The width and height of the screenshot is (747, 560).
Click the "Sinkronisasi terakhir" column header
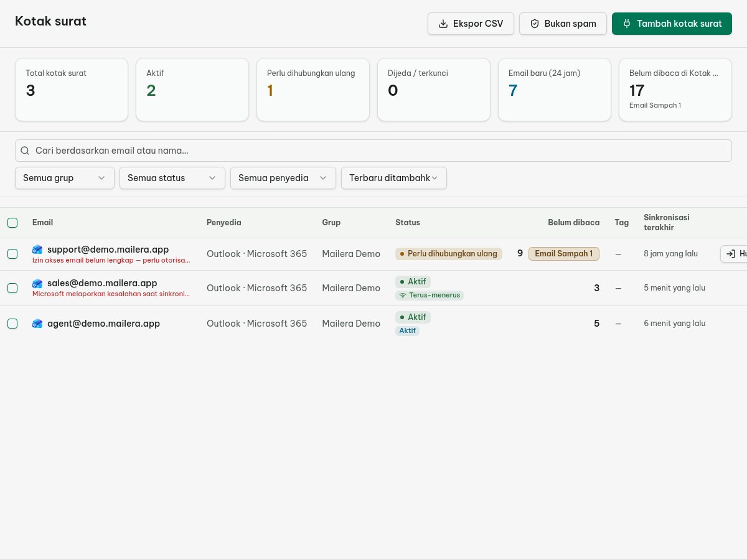click(667, 223)
